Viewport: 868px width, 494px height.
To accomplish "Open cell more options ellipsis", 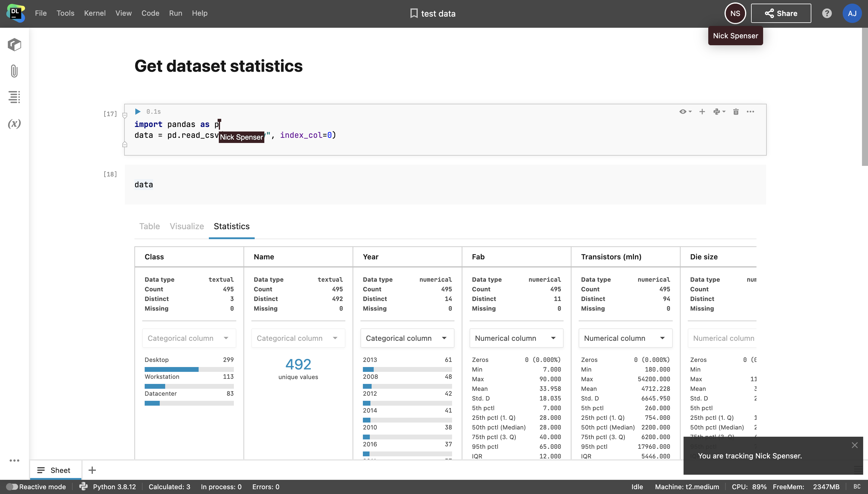I will [x=750, y=112].
